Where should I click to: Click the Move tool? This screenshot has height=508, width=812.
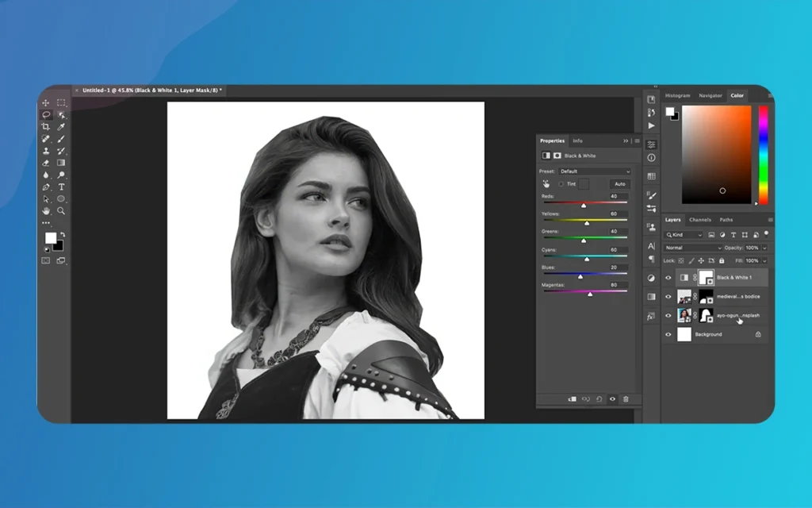[x=46, y=102]
